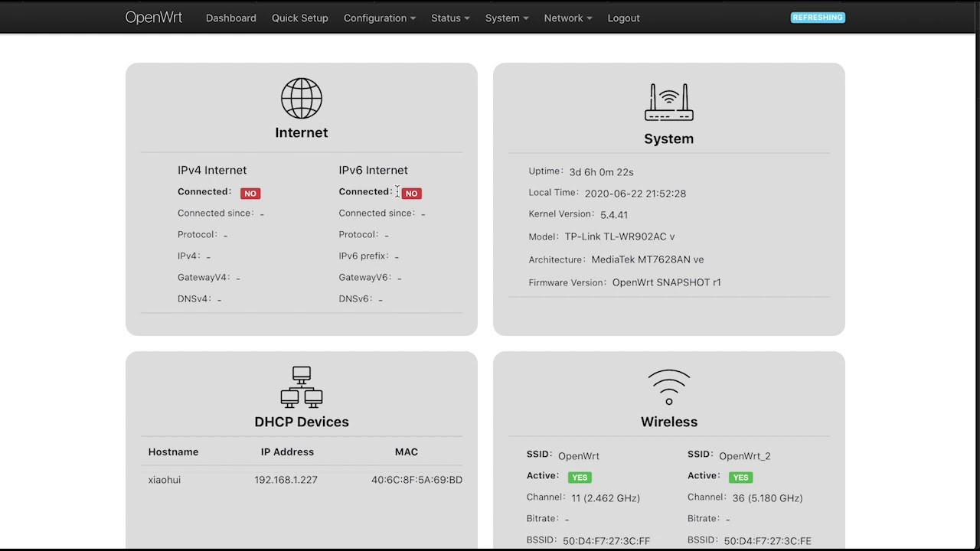Expand the System dropdown menu

point(507,18)
